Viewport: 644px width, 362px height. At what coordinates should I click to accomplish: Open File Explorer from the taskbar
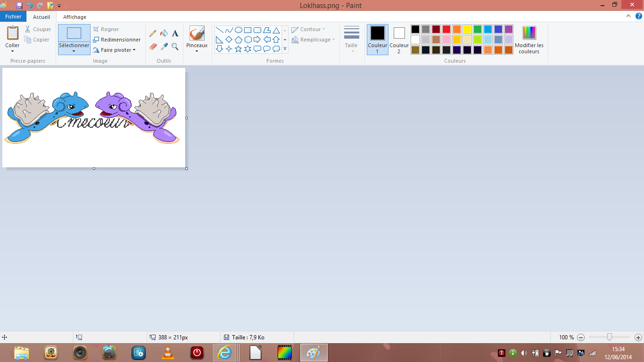click(x=22, y=353)
